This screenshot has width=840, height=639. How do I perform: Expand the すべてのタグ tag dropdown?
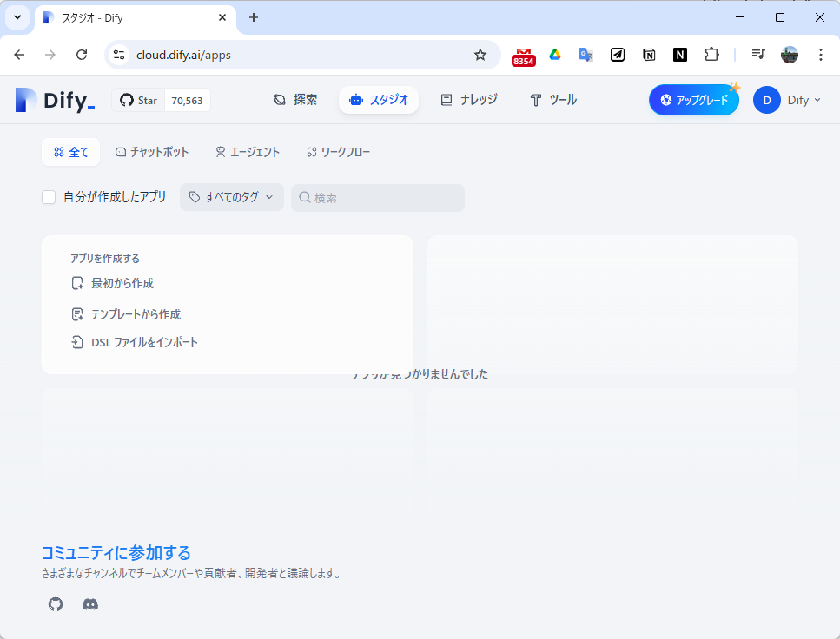pyautogui.click(x=231, y=197)
